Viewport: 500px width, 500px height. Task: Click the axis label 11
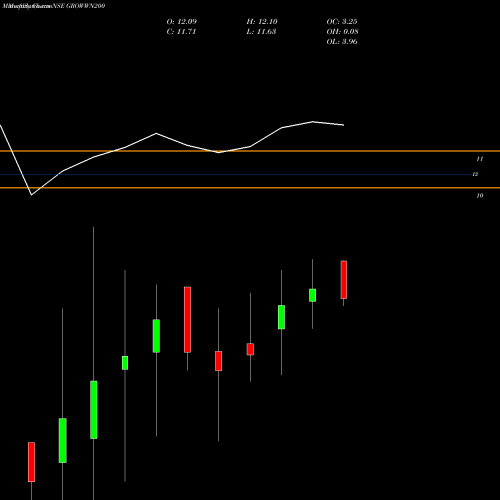(480, 159)
